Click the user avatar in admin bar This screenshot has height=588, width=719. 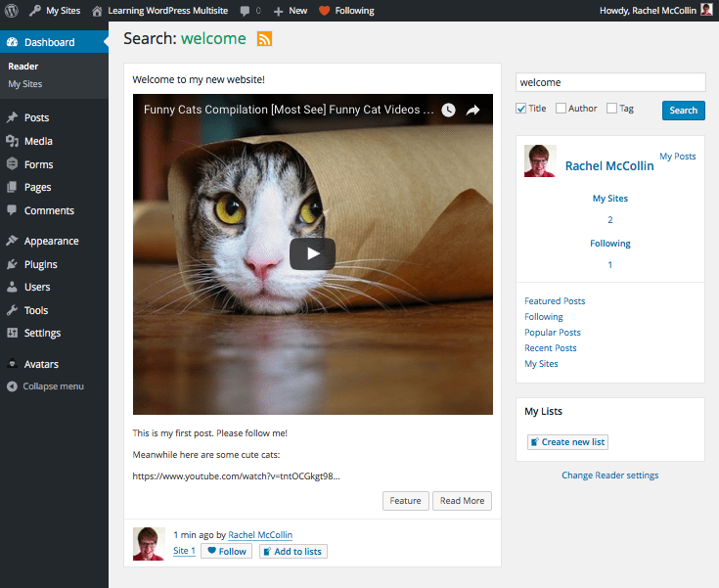pos(706,10)
